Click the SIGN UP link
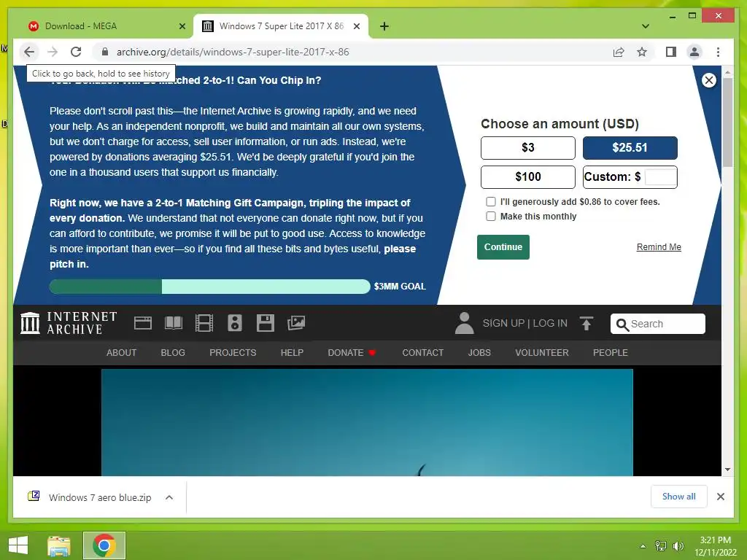This screenshot has width=747, height=560. click(503, 323)
